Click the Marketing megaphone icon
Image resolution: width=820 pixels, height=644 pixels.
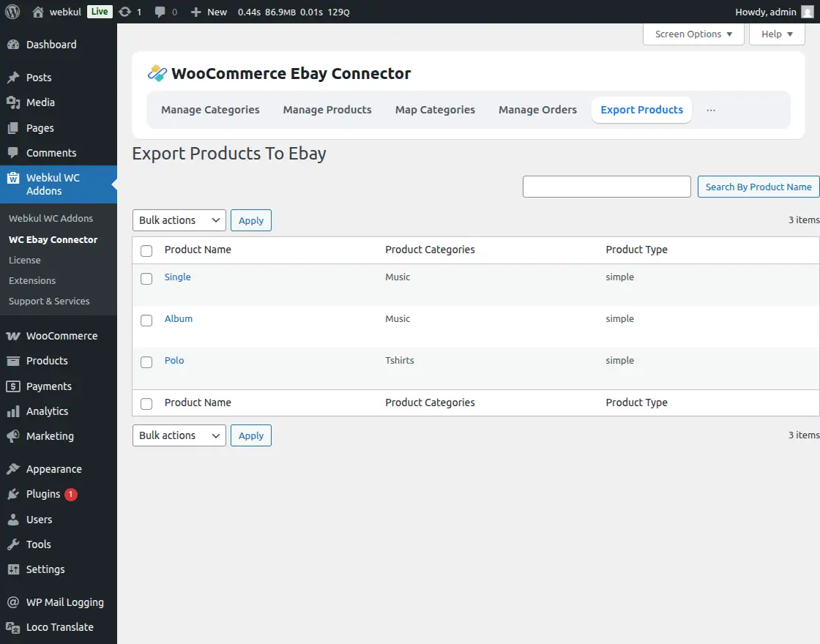click(13, 436)
